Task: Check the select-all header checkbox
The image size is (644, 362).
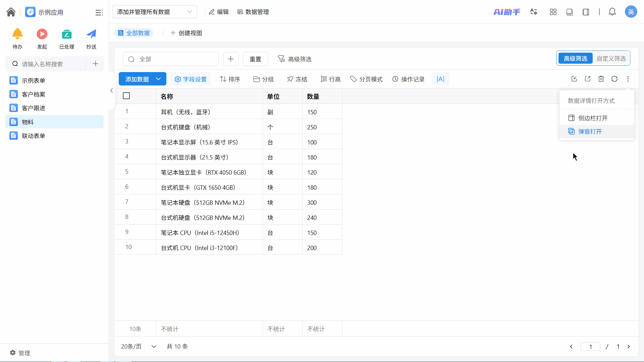Action: coord(126,96)
